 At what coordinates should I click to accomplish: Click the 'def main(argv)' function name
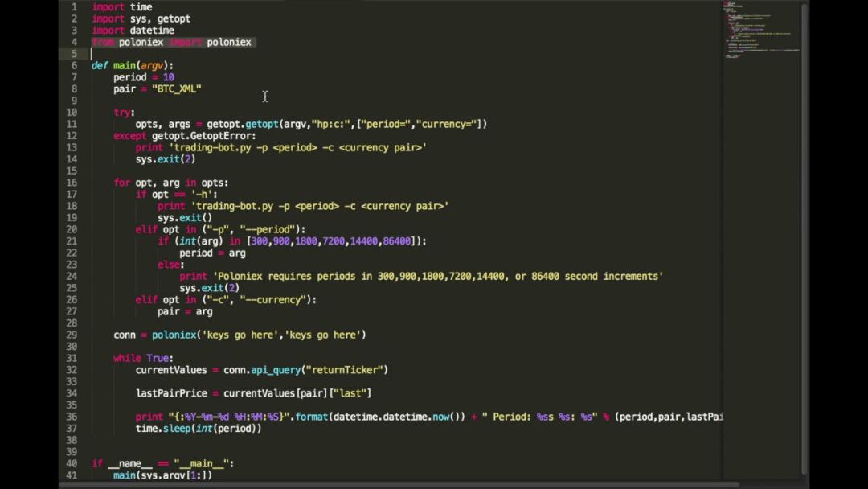click(x=125, y=65)
